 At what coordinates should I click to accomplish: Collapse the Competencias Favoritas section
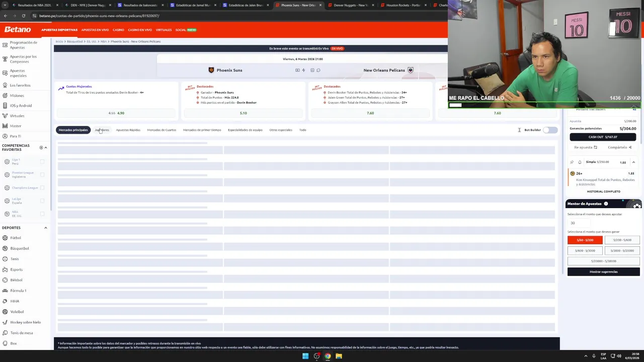(x=46, y=147)
